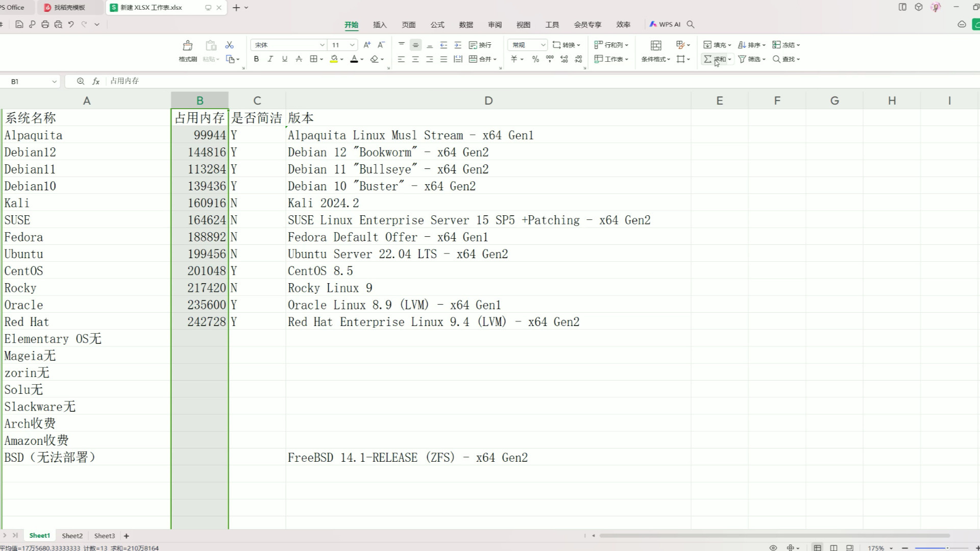Toggle bold formatting

[256, 59]
